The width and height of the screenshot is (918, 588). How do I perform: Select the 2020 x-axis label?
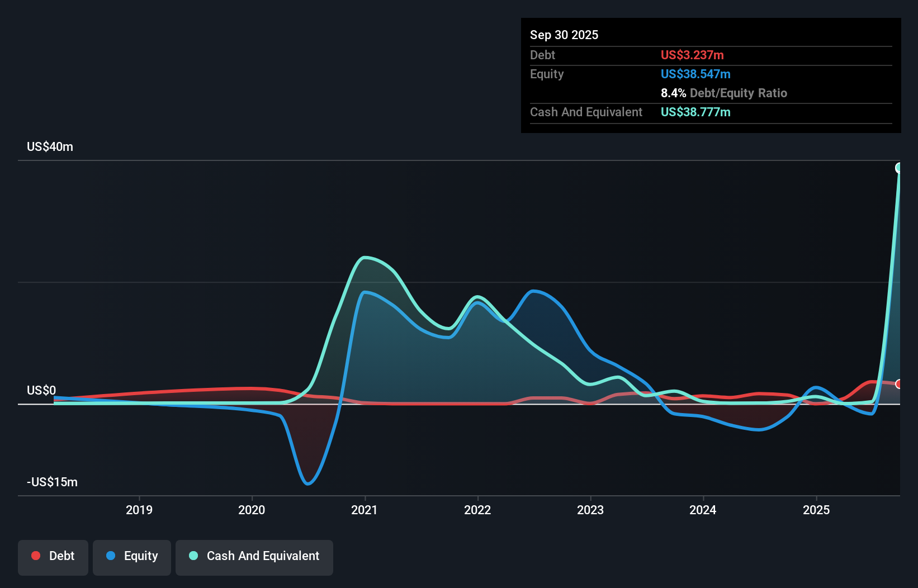pos(252,510)
